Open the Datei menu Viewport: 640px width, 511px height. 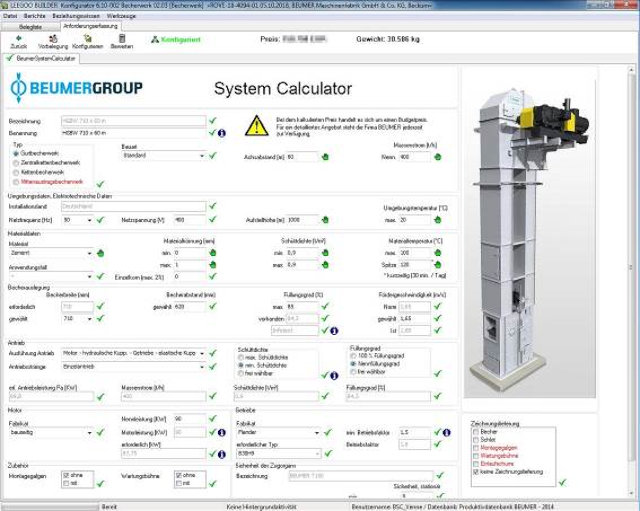(x=10, y=16)
